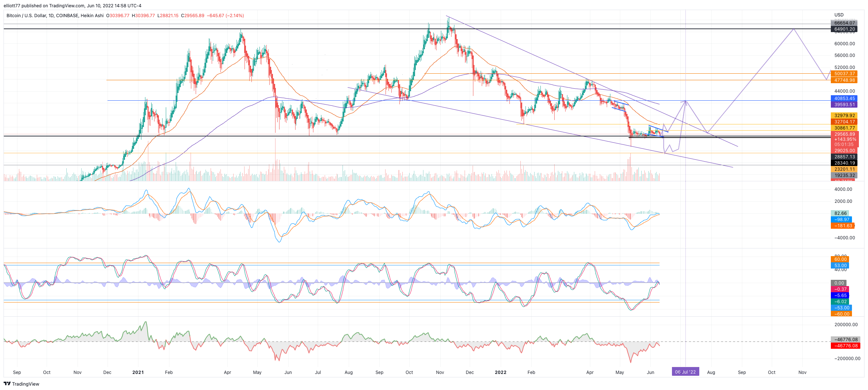Click the dark blue −5.65 oscillator label
Image resolution: width=868 pixels, height=390 pixels.
(x=840, y=296)
